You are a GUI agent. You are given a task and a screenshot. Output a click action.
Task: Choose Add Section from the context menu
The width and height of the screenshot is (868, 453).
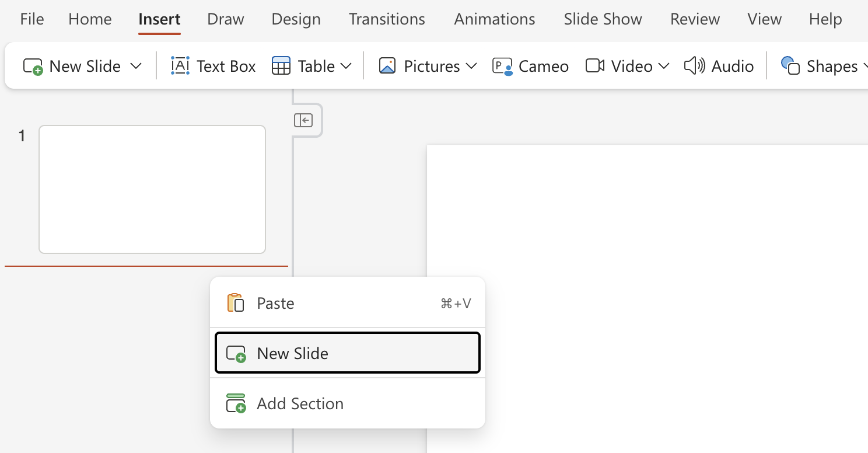tap(348, 403)
